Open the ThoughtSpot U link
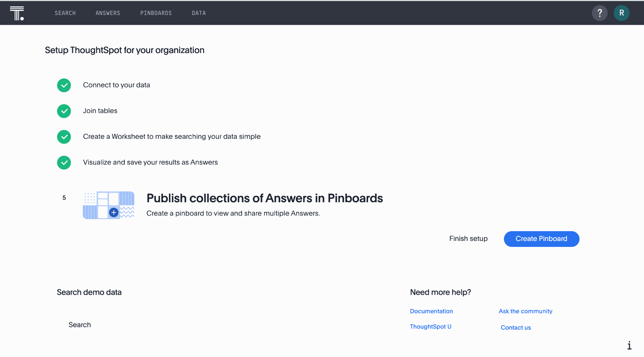Screen dimensions: 644x357 click(x=430, y=327)
